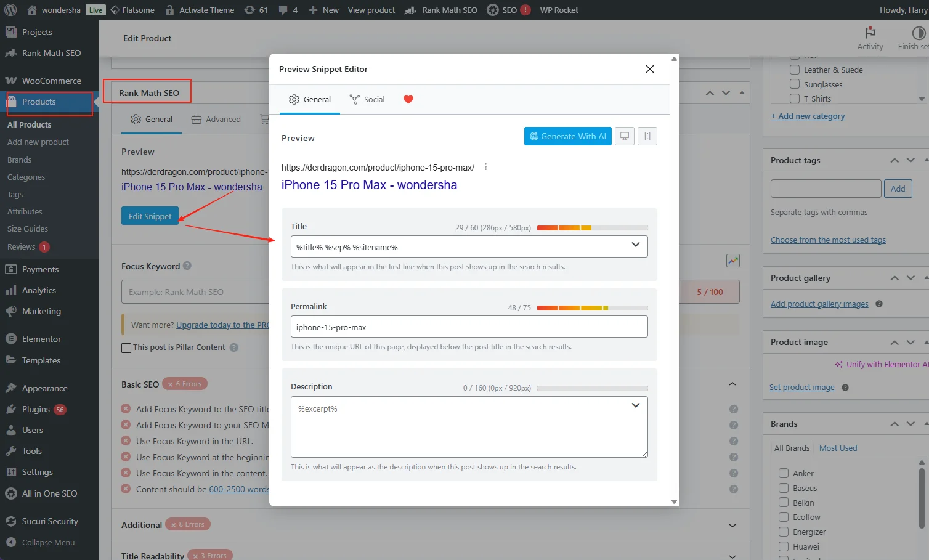Click the Set product image link
The width and height of the screenshot is (929, 560).
[x=801, y=388]
